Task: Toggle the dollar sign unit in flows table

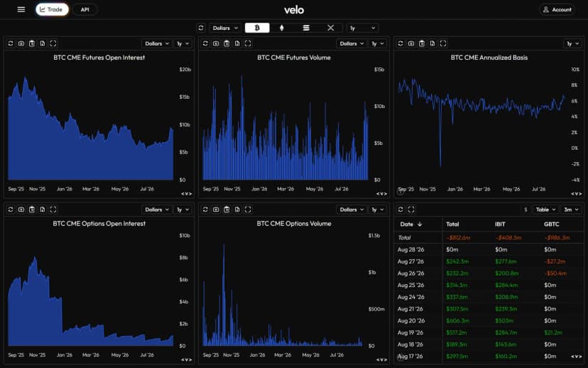Action: [x=526, y=210]
